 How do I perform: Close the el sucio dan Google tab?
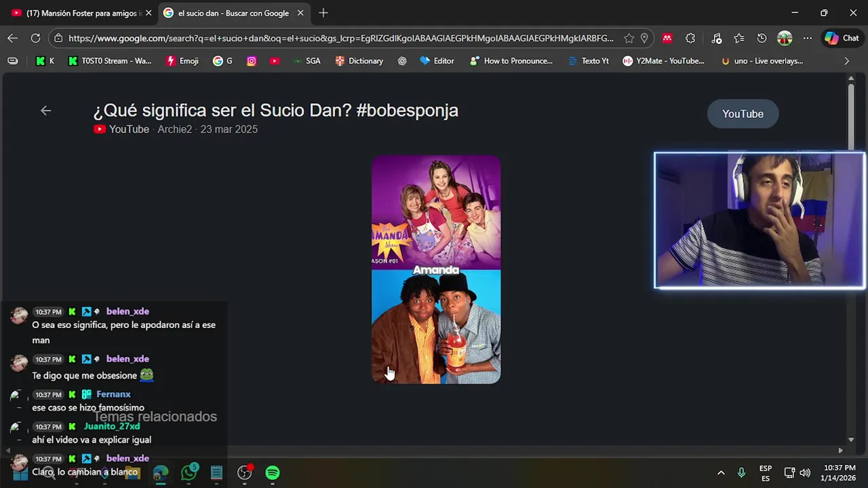(300, 13)
